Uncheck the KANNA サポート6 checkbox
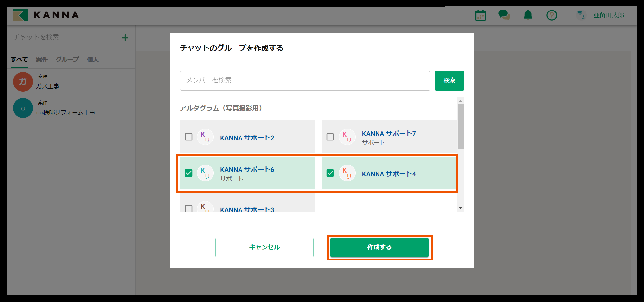This screenshot has width=644, height=302. tap(189, 173)
